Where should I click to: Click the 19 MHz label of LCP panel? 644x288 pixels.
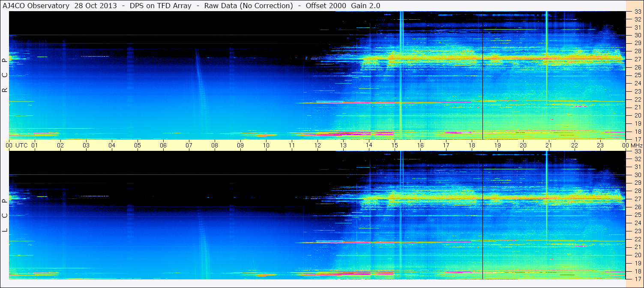pos(638,263)
